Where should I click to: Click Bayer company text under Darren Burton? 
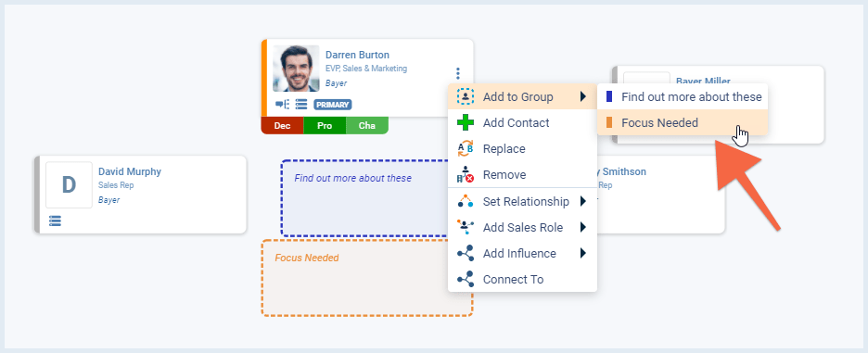click(x=336, y=83)
